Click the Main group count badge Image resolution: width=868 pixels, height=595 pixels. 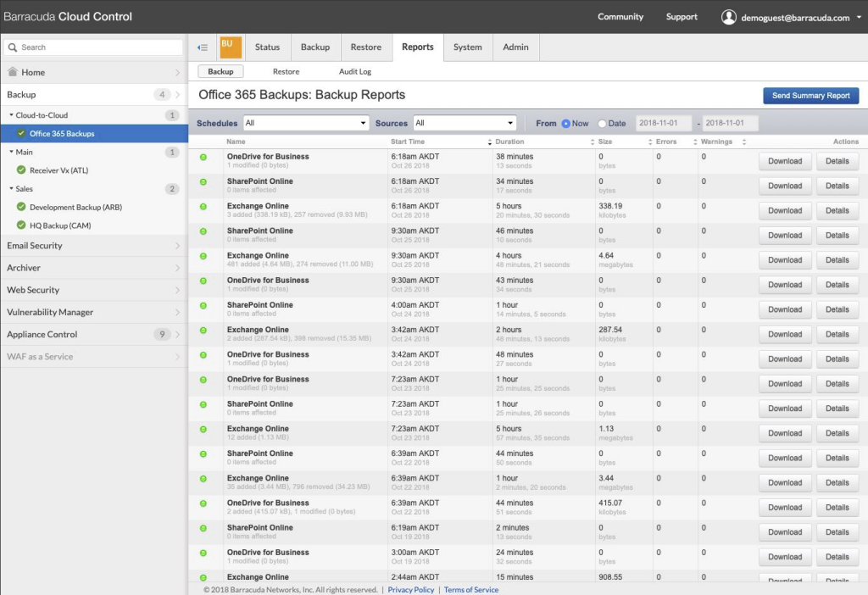point(172,152)
